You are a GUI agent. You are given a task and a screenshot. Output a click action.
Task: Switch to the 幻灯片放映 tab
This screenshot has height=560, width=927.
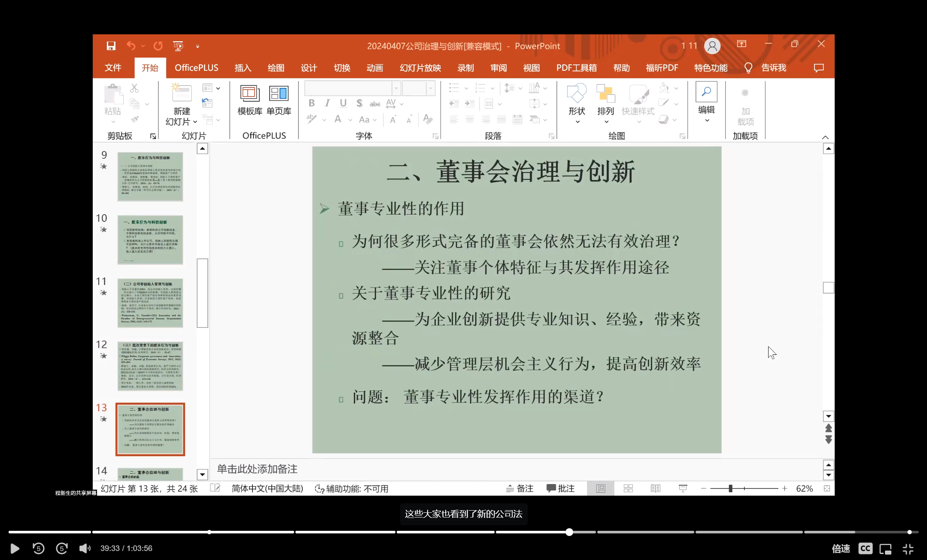pos(420,68)
